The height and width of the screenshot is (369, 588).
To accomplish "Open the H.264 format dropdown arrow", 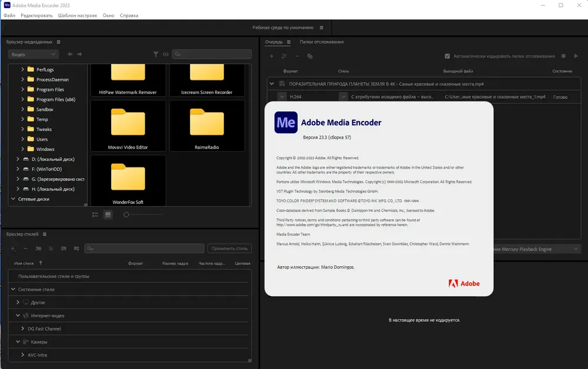I will click(x=282, y=96).
